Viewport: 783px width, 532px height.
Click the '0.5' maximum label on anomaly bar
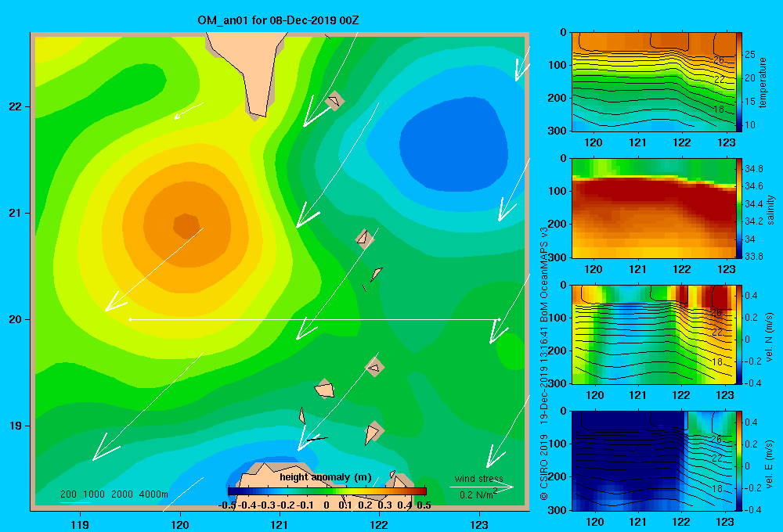tap(424, 505)
